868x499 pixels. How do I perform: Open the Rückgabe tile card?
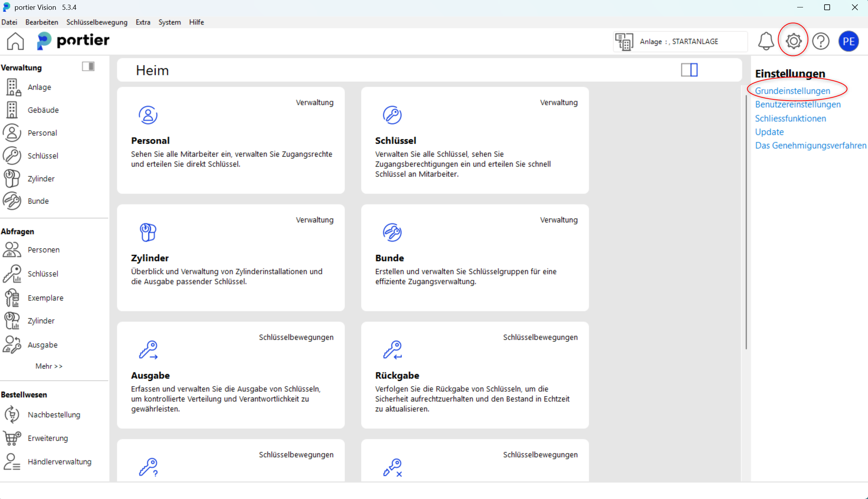[x=474, y=375]
